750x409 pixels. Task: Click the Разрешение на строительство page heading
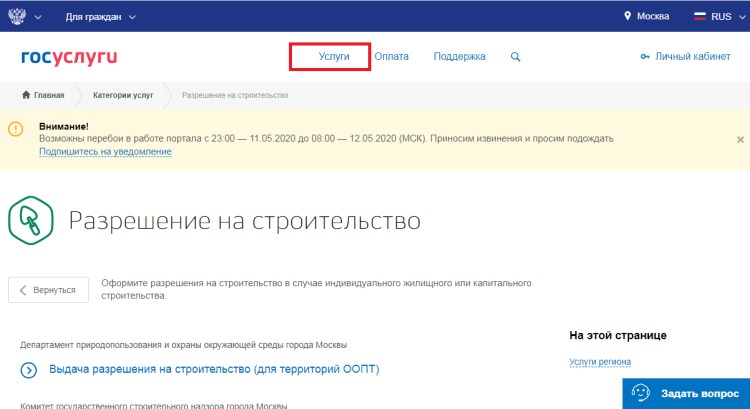244,221
